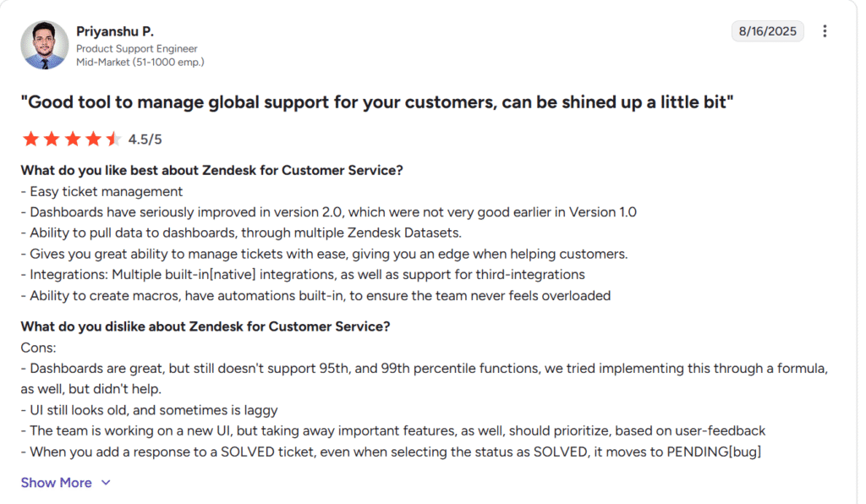
Task: Open the three-dot options menu
Action: click(825, 30)
